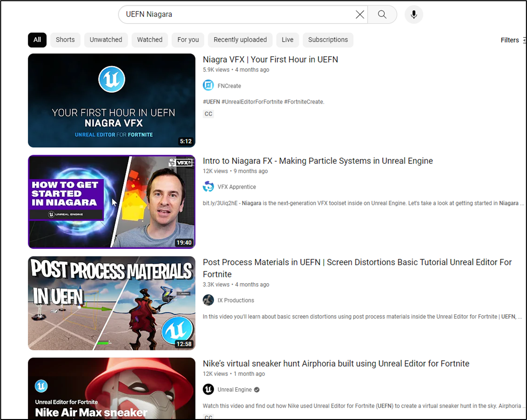Image resolution: width=527 pixels, height=420 pixels.
Task: Click the #FortniteCreate hashtag
Action: click(x=304, y=102)
